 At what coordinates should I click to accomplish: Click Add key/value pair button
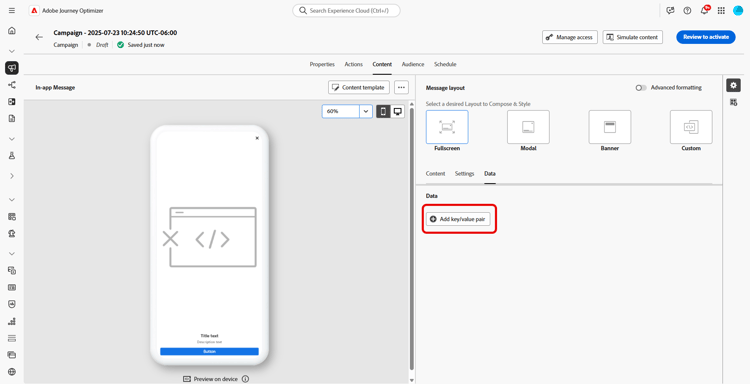coord(458,219)
